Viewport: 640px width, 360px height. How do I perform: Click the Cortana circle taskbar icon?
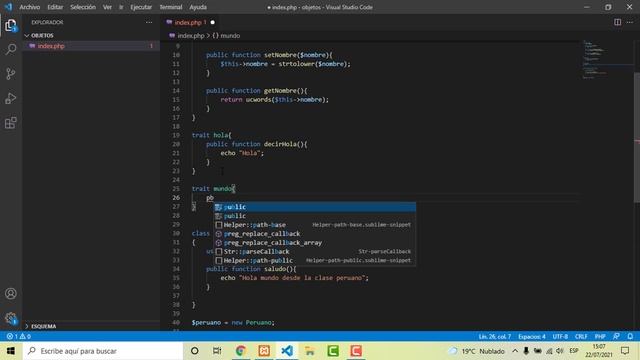tap(195, 351)
